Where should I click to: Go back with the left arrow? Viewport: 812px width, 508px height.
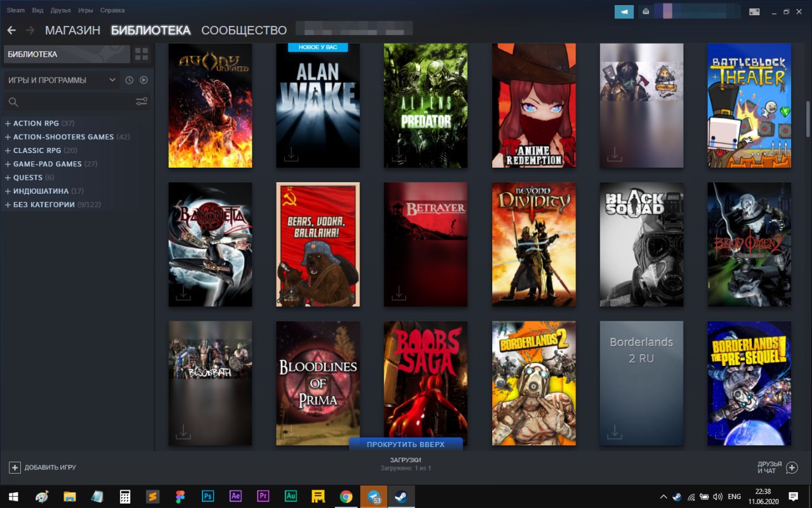11,30
